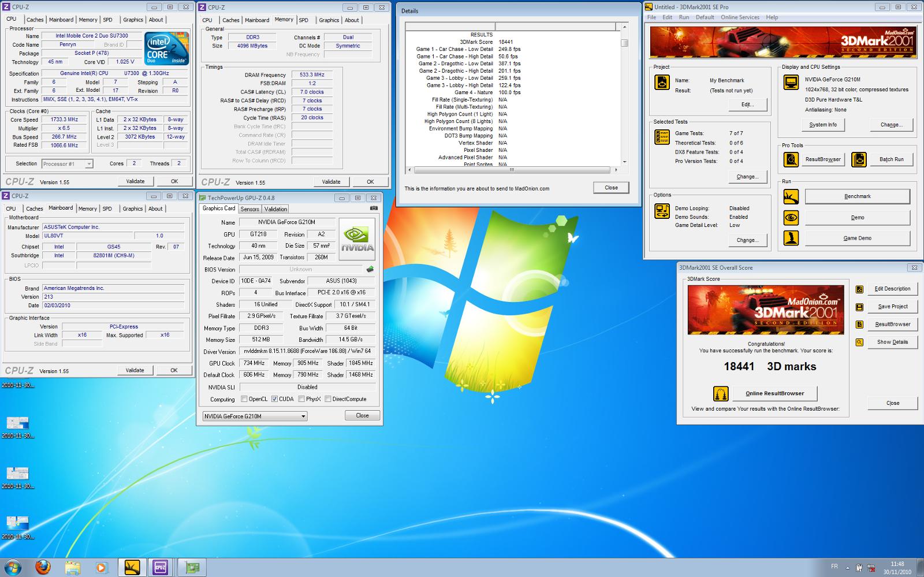Image resolution: width=924 pixels, height=577 pixels.
Task: Click the Project icon in 3DMark2001
Action: pyautogui.click(x=662, y=82)
